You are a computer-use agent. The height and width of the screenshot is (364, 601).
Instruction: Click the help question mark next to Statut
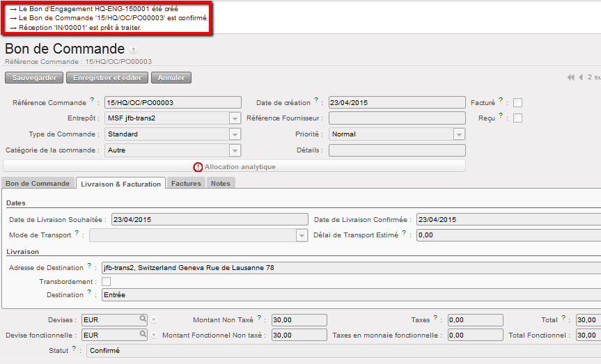(x=74, y=349)
